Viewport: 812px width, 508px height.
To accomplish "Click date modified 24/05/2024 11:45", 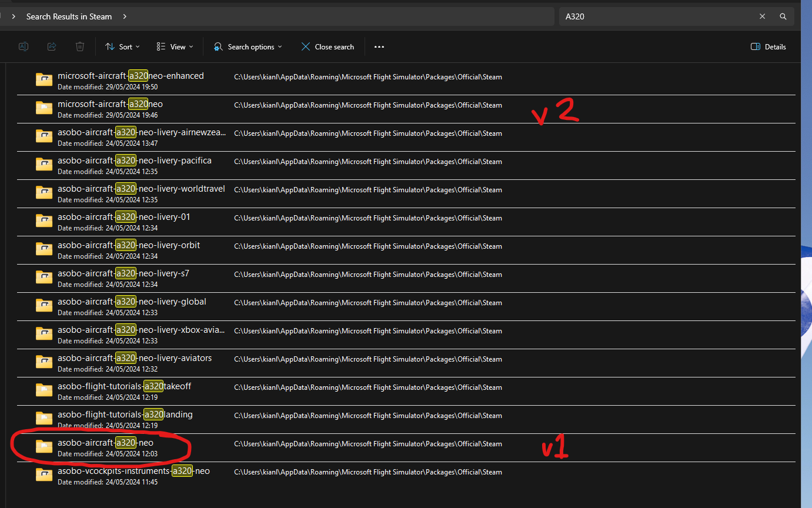I will pyautogui.click(x=108, y=482).
